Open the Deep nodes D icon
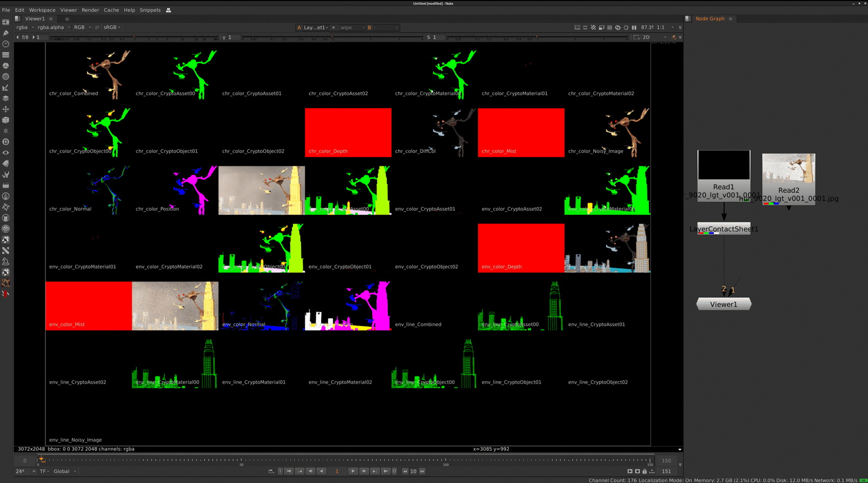 (x=5, y=142)
